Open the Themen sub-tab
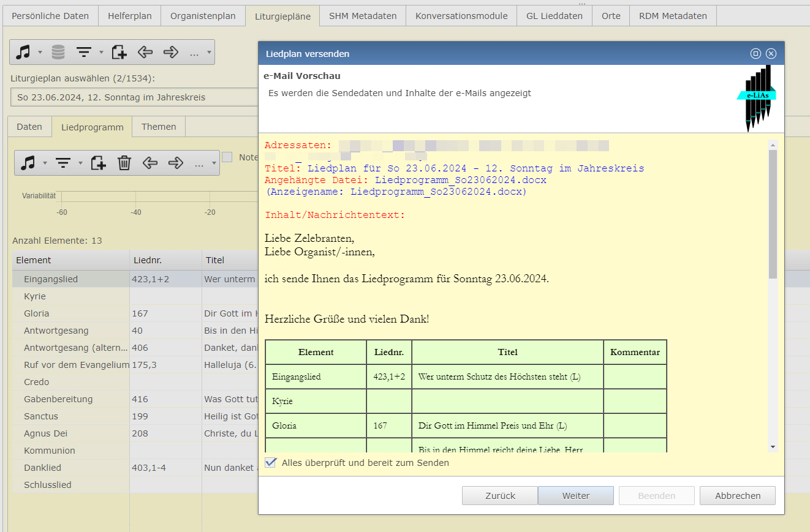 click(x=159, y=127)
